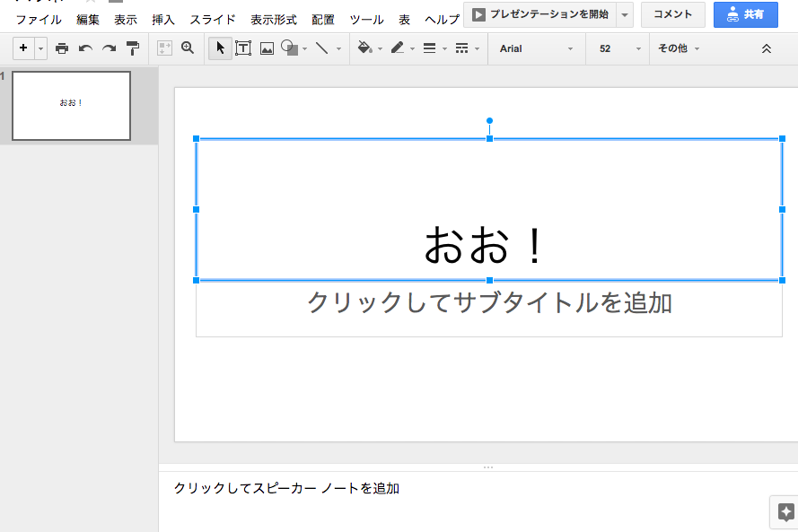Click the print icon

click(x=62, y=48)
